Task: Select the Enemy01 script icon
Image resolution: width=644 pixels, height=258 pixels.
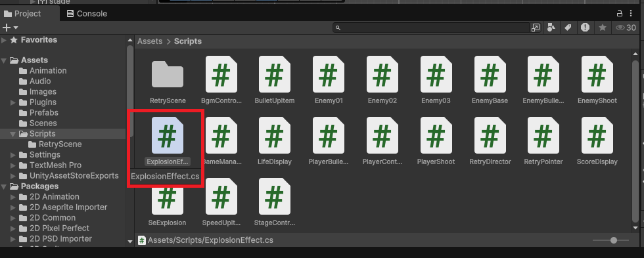Action: (328, 74)
